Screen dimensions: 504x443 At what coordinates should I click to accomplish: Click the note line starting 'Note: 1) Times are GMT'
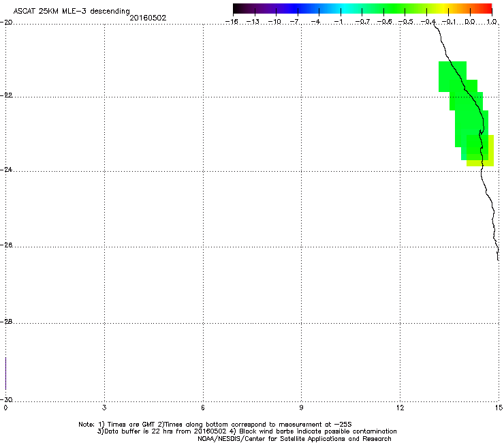click(215, 425)
